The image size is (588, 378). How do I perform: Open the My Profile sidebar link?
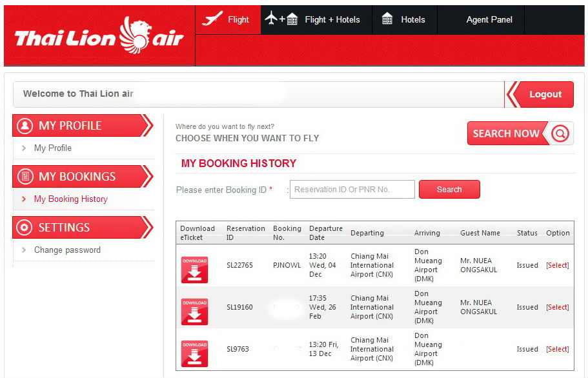click(52, 148)
